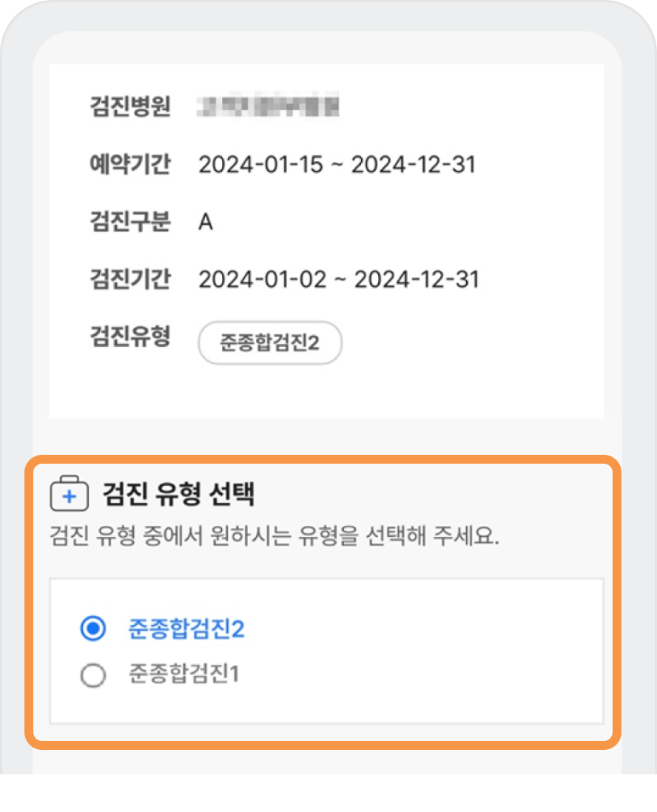Click the 검진기간 date range text
Screen dimensions: 657x812
339,280
